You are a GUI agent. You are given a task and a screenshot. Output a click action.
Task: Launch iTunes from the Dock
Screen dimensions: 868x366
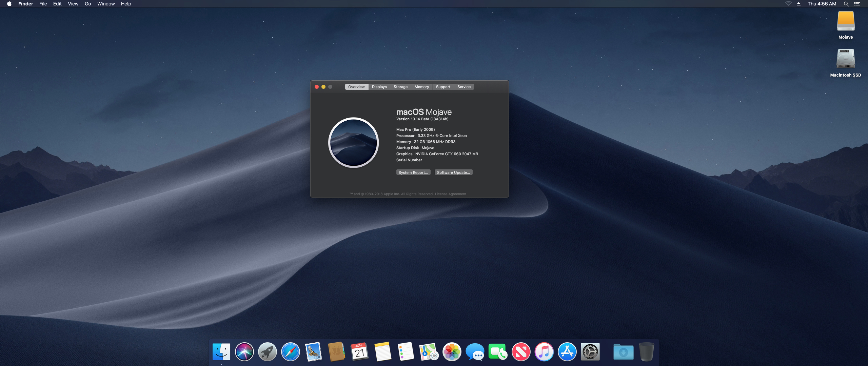(x=544, y=352)
